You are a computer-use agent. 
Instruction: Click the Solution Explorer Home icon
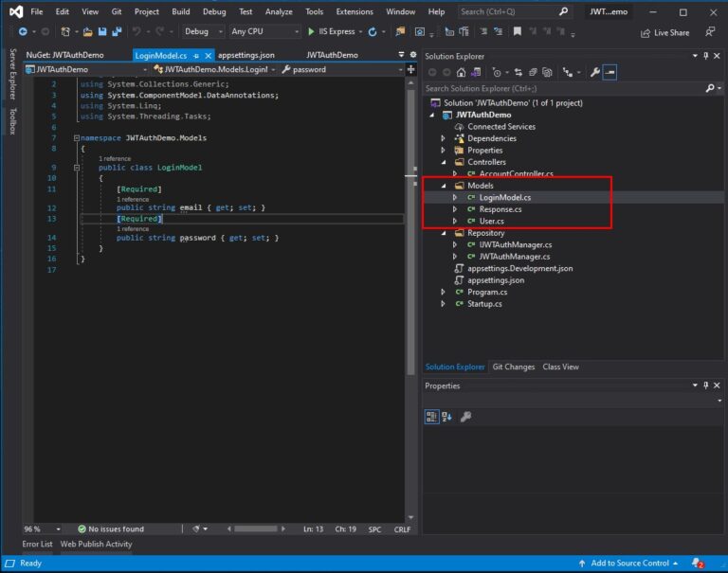pos(461,72)
